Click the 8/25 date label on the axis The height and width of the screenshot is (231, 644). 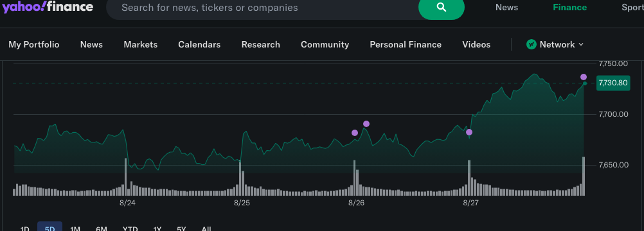pyautogui.click(x=242, y=203)
